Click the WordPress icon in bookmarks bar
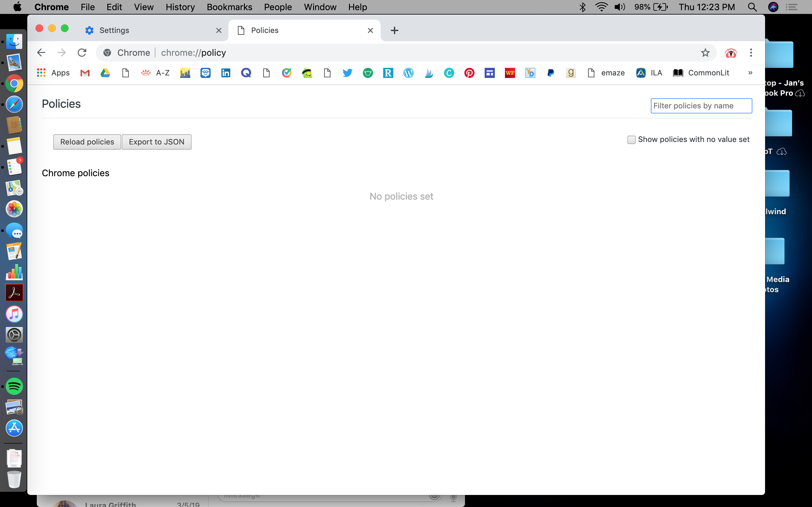Screen dimensions: 812x507 [x=408, y=73]
